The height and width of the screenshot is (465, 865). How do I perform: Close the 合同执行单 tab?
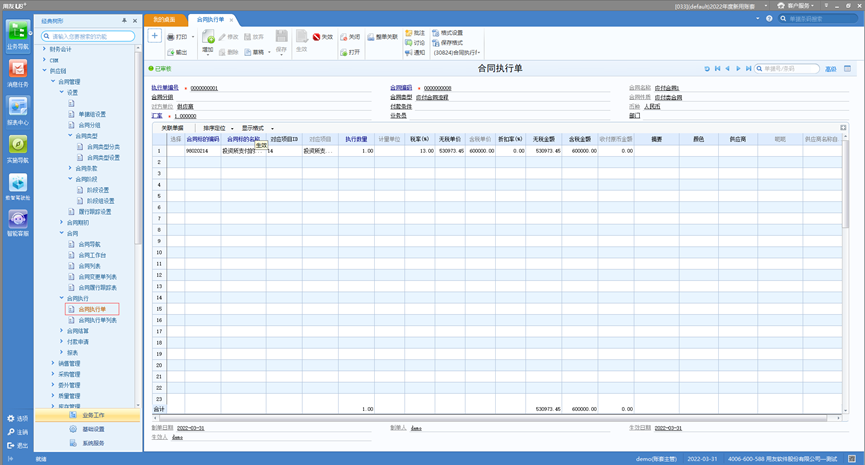(231, 20)
